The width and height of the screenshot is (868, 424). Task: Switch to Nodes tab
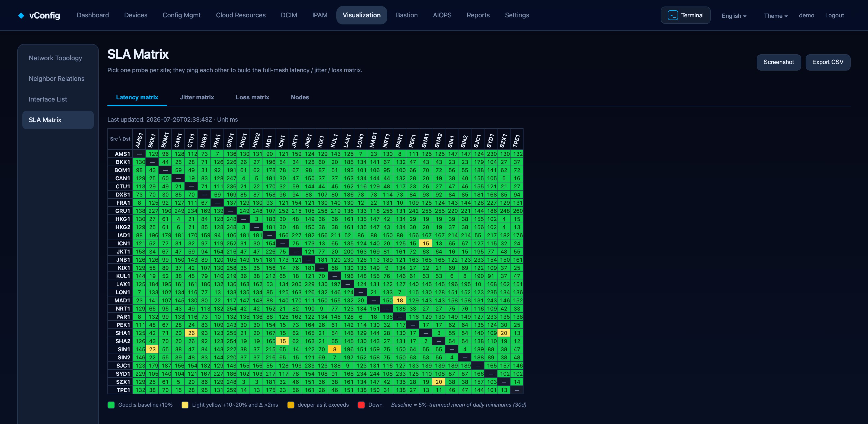point(300,97)
